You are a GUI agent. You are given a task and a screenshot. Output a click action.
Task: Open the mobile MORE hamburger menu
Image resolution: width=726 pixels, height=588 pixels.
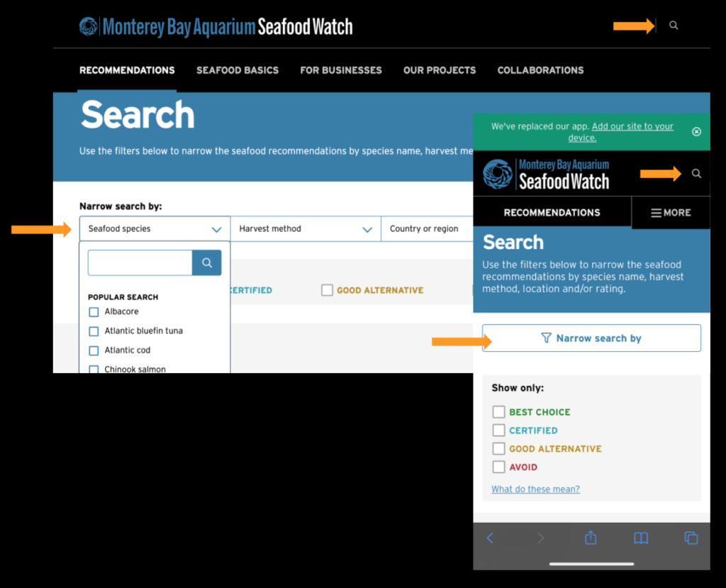pyautogui.click(x=671, y=213)
